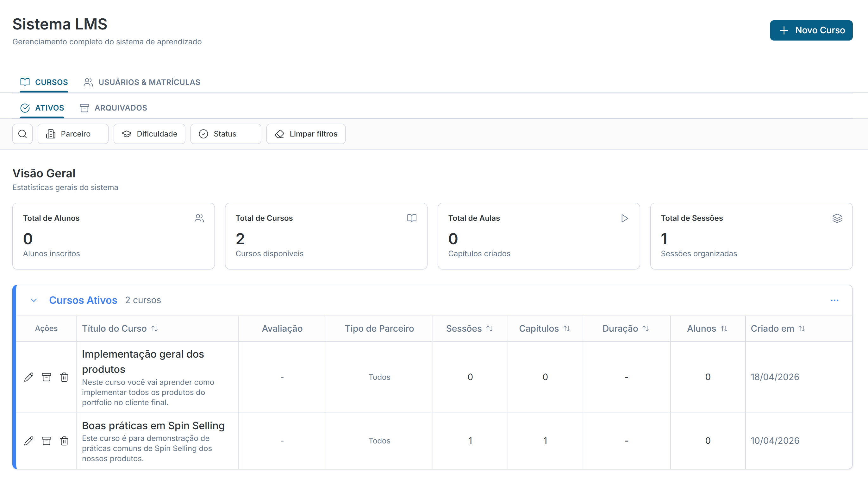Image resolution: width=868 pixels, height=503 pixels.
Task: Archive the Implementação geral dos produtos course
Action: [47, 377]
